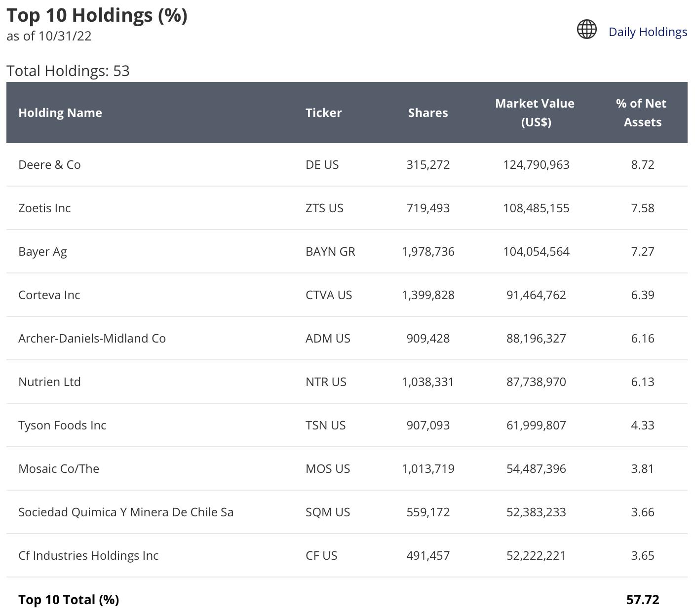Image resolution: width=695 pixels, height=616 pixels.
Task: Click the Ticker column header
Action: [323, 113]
